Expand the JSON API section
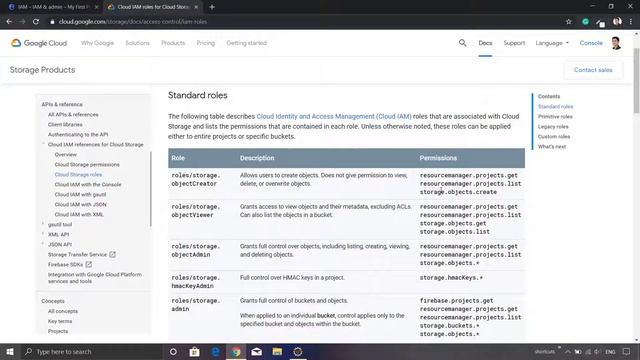 (x=43, y=244)
